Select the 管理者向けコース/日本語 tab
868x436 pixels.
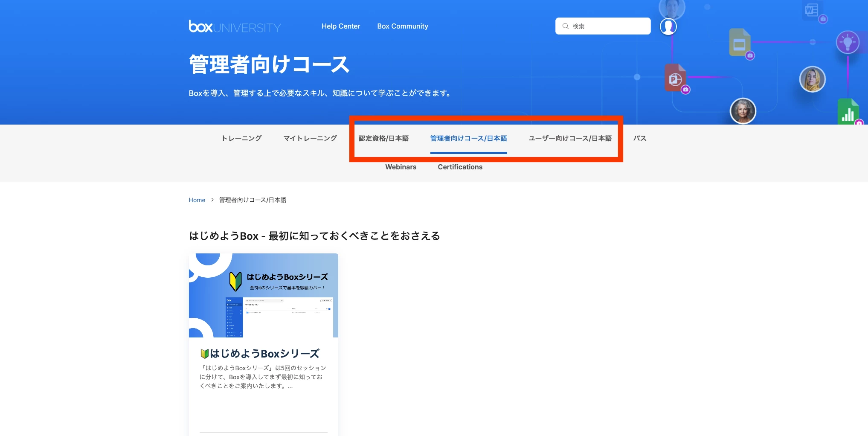tap(468, 138)
